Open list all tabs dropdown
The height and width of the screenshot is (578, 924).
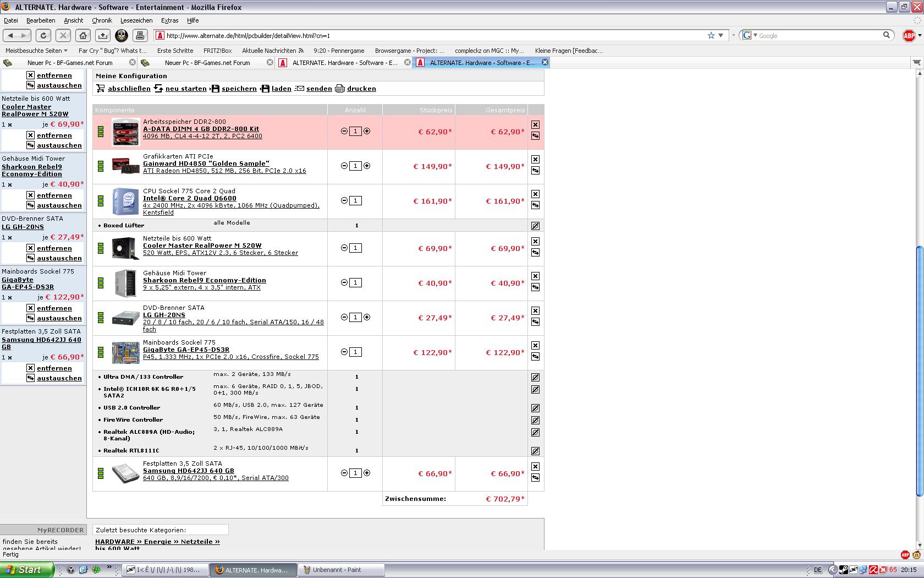click(917, 63)
